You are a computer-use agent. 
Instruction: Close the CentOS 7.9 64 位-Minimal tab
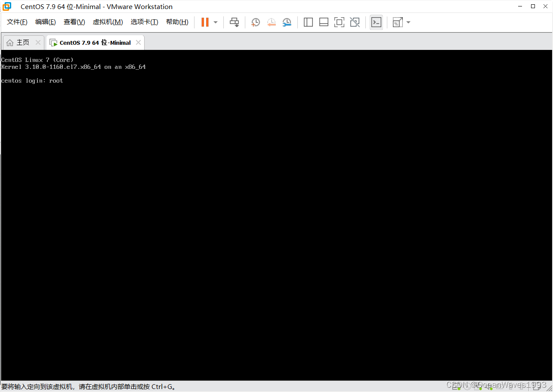pyautogui.click(x=138, y=43)
